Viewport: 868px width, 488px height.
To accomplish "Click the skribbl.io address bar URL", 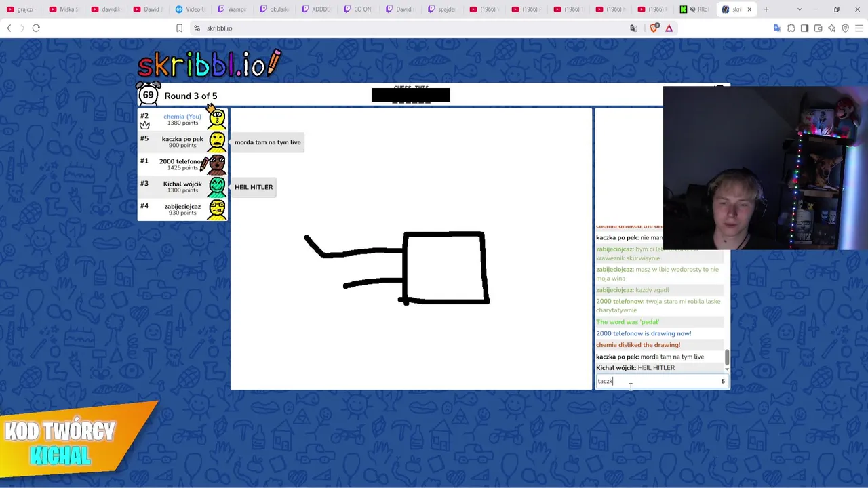I will click(219, 28).
